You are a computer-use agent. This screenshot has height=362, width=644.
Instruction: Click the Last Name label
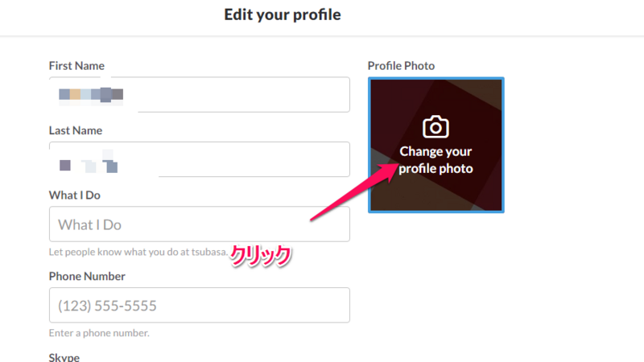[x=76, y=130]
